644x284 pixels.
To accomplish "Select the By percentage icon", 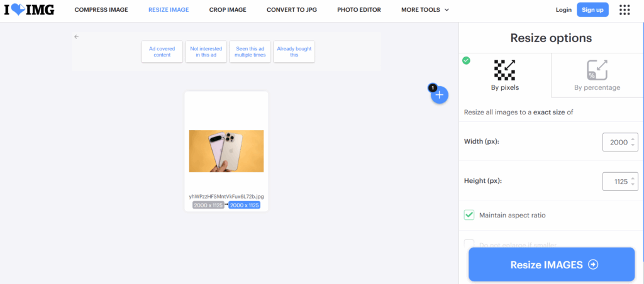I will (596, 69).
